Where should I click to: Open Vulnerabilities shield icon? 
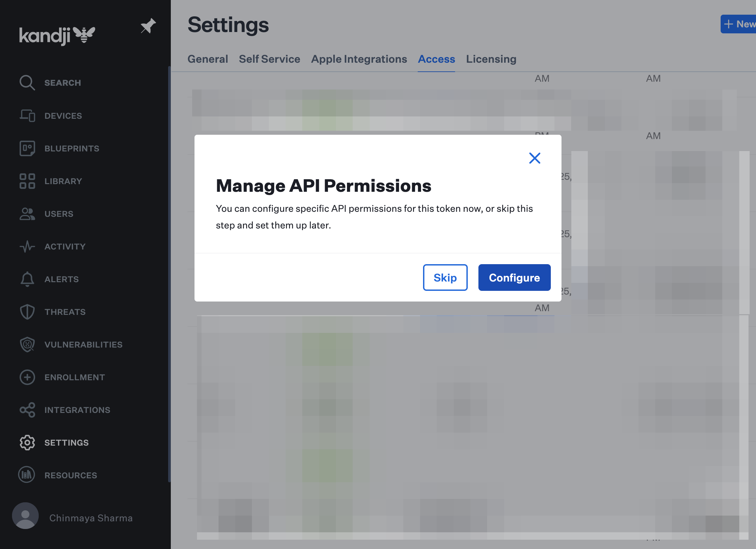pos(27,345)
